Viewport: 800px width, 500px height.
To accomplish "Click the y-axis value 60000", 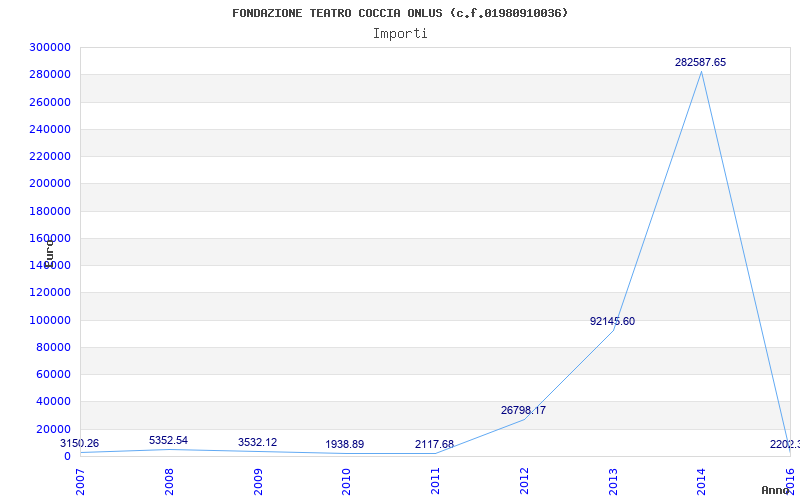I will coord(53,374).
